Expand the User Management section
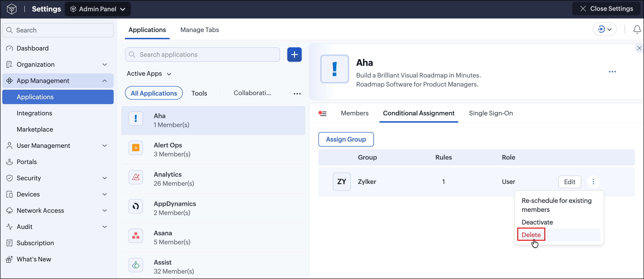644x279 pixels. 58,146
